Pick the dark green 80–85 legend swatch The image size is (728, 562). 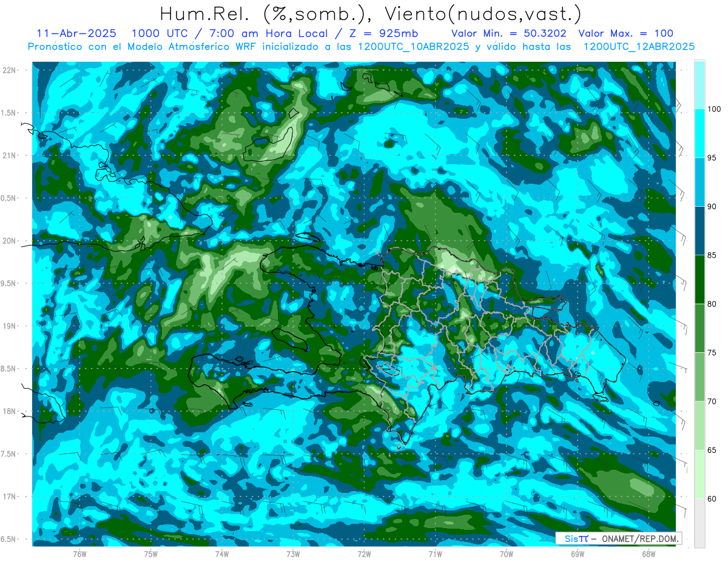pos(699,279)
